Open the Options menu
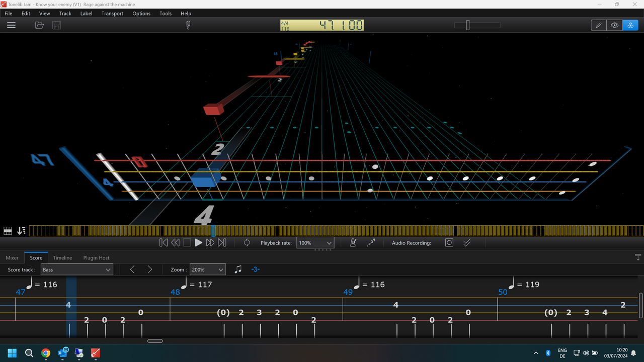 (141, 14)
